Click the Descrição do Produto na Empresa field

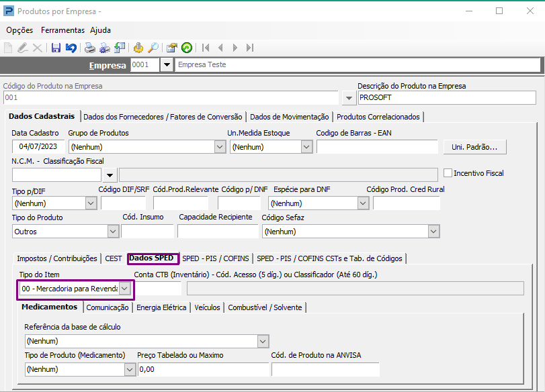click(447, 97)
